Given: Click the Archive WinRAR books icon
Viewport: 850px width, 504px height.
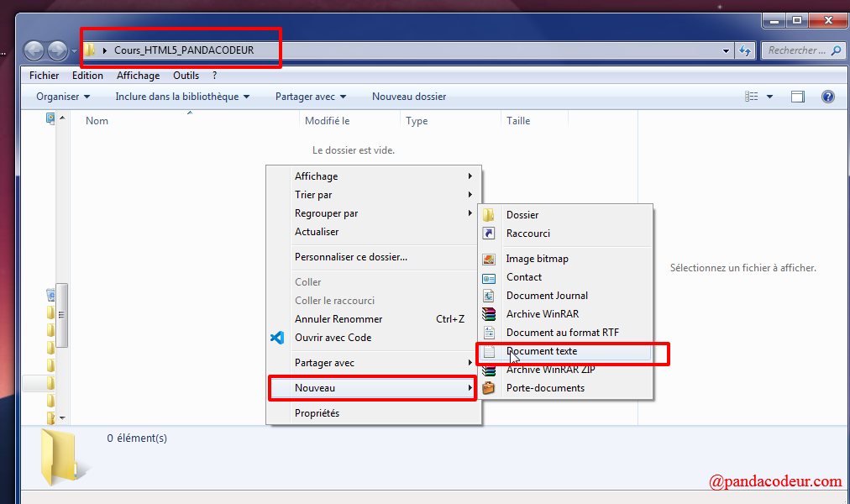Looking at the screenshot, I should [489, 314].
